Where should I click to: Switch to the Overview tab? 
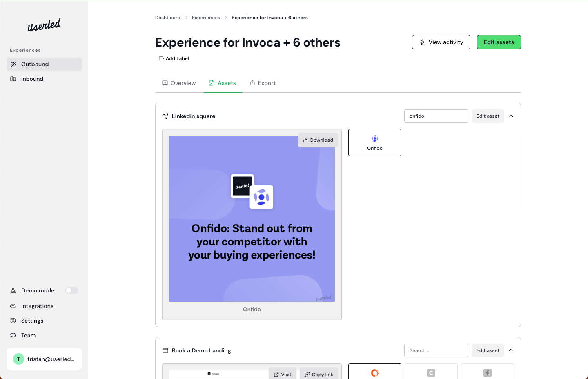point(179,83)
